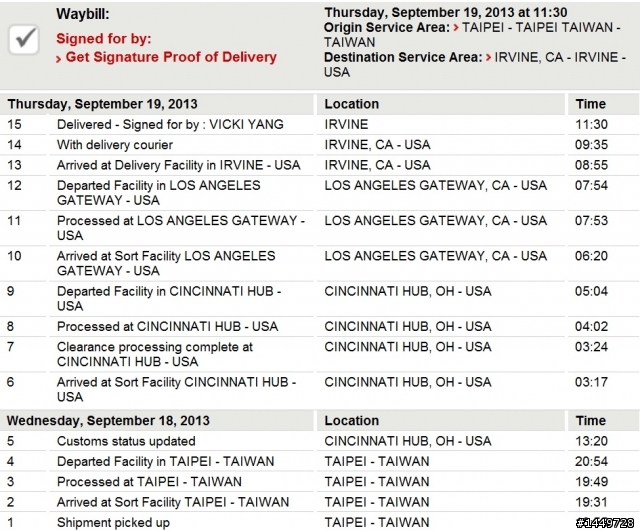Click the red arrow before Get Signature
The image size is (640, 531).
59,59
